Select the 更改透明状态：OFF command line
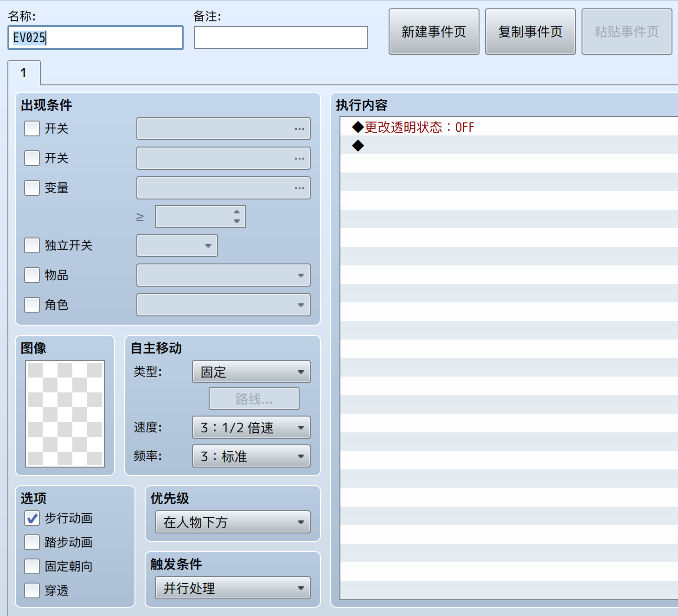Screen dimensions: 678x616 [x=509, y=127]
